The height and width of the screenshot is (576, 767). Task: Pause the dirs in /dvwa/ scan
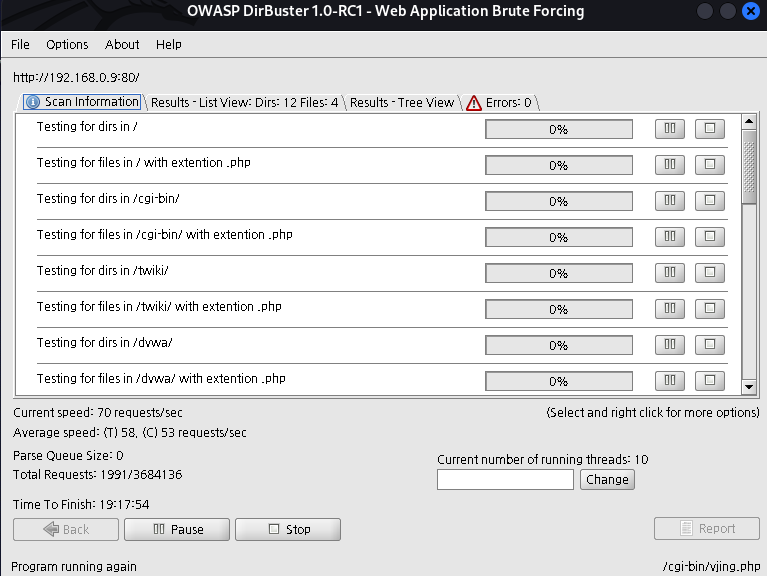[x=670, y=345]
